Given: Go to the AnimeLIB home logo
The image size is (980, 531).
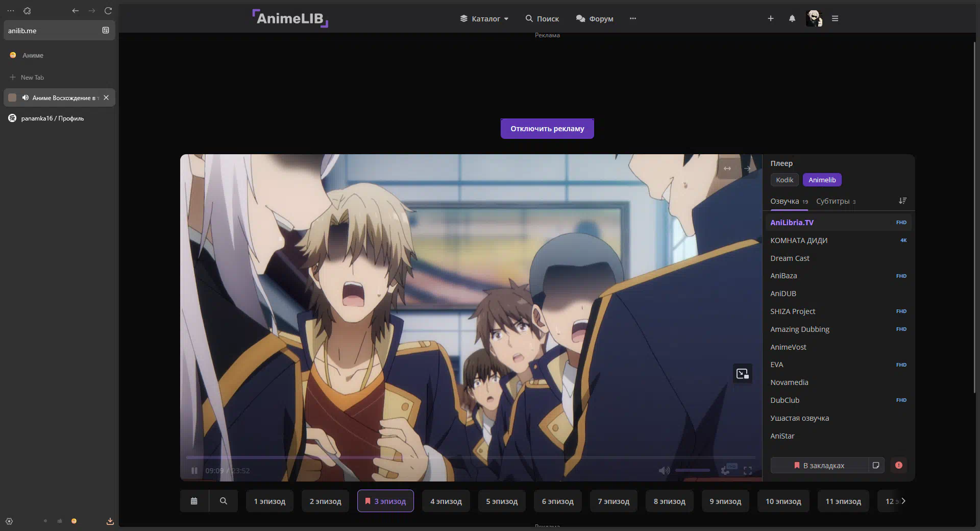Looking at the screenshot, I should (x=290, y=18).
